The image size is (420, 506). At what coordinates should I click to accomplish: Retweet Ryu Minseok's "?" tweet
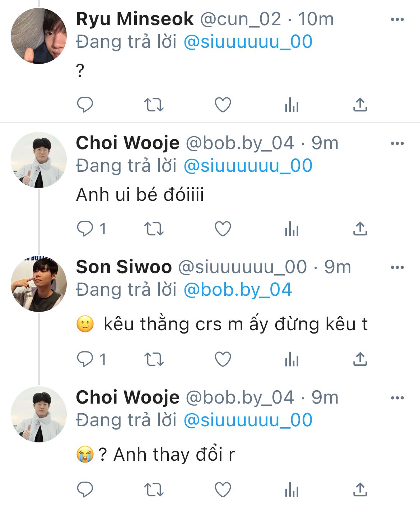coord(154,105)
